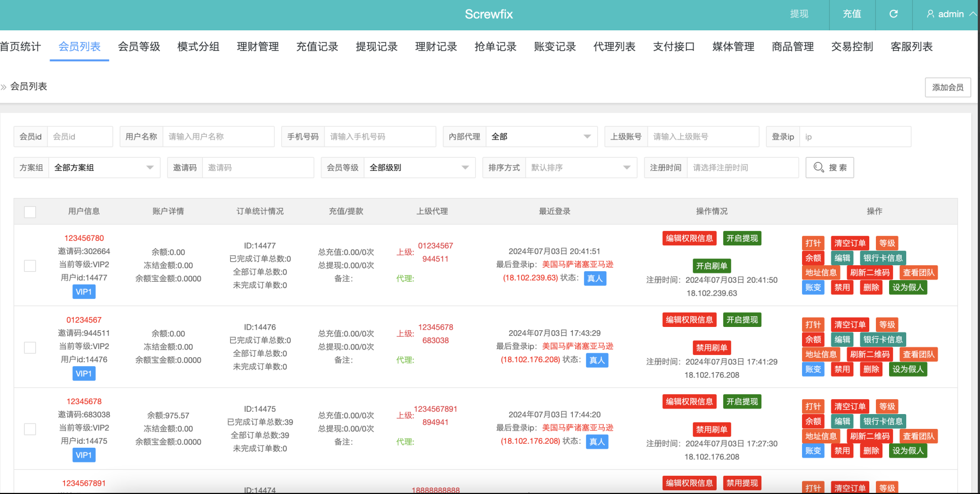The height and width of the screenshot is (494, 980).
Task: Expand the 排序方式 dropdown
Action: pos(581,168)
